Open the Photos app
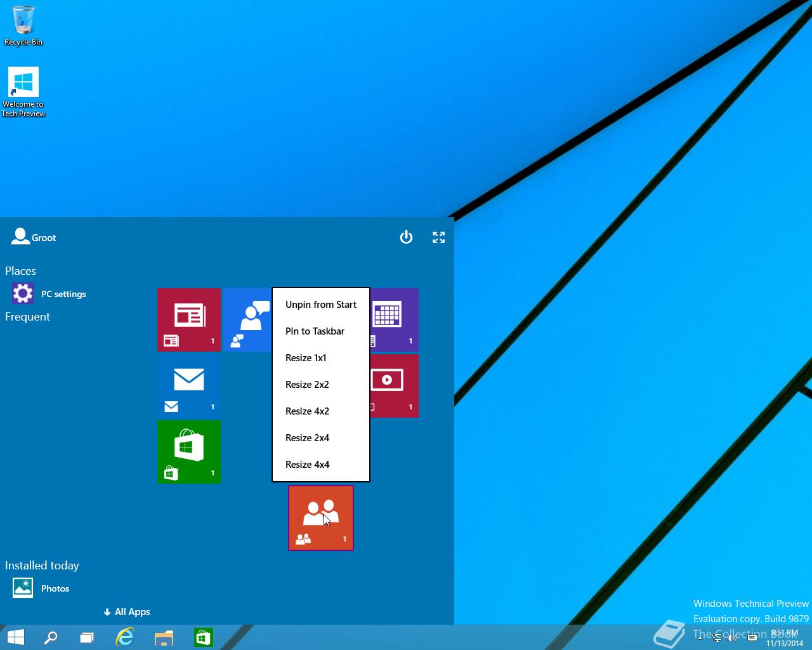Screen dimensions: 812x650 (x=41, y=588)
